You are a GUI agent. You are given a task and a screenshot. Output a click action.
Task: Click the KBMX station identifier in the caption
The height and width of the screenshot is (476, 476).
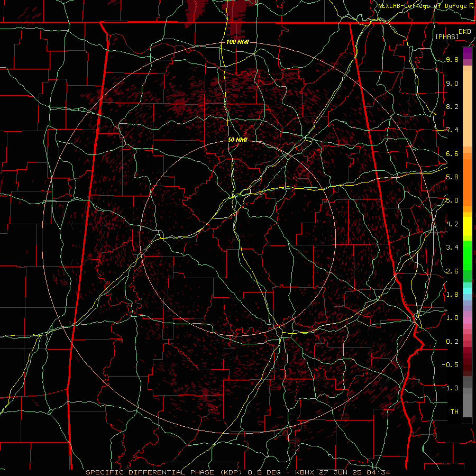click(x=305, y=472)
